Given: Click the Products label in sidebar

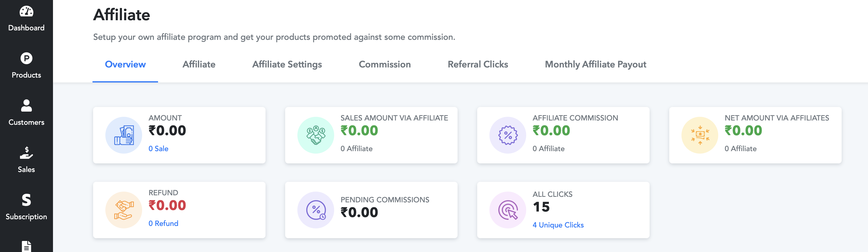Looking at the screenshot, I should pyautogui.click(x=26, y=75).
